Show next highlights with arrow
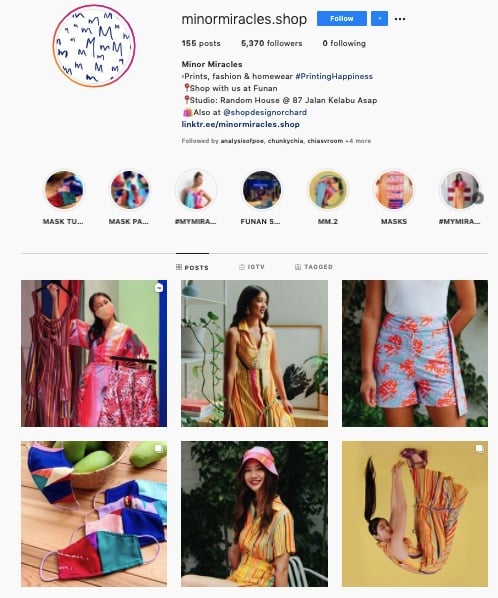Viewport: 498px width, 598px height. (479, 198)
